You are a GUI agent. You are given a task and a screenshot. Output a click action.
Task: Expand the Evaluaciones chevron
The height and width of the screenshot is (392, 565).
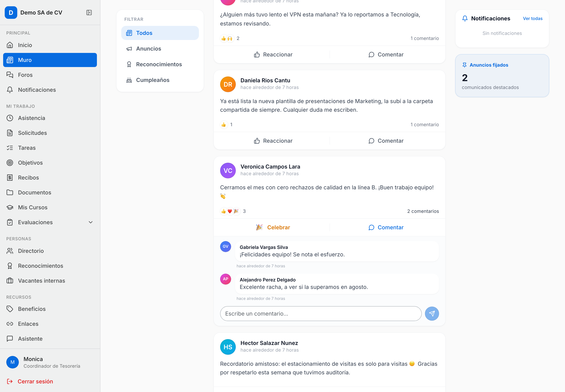[x=90, y=222]
